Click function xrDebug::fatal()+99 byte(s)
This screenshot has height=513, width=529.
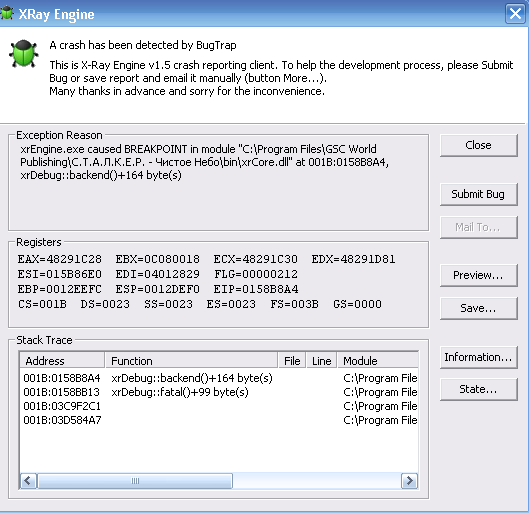tap(180, 392)
